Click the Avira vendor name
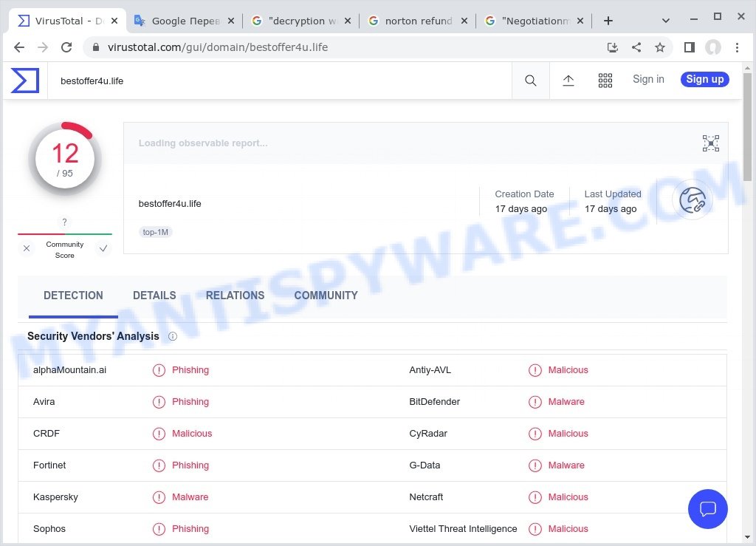 (44, 402)
